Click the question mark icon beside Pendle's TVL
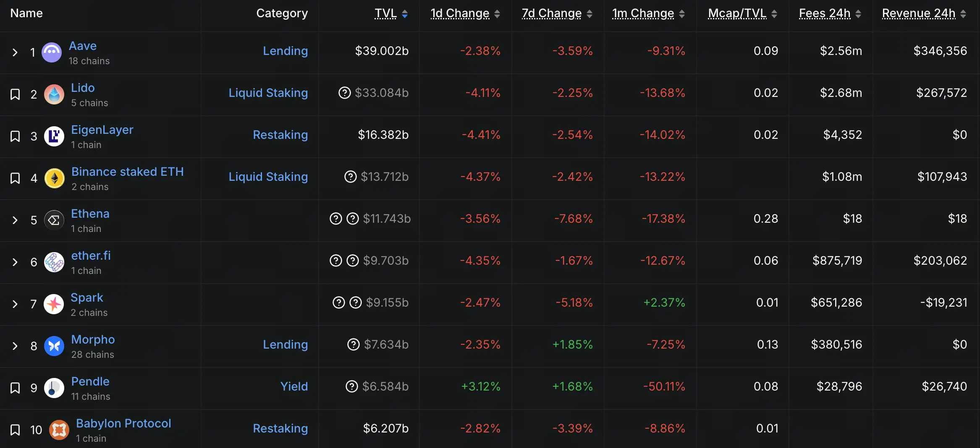This screenshot has width=980, height=448. (x=352, y=386)
